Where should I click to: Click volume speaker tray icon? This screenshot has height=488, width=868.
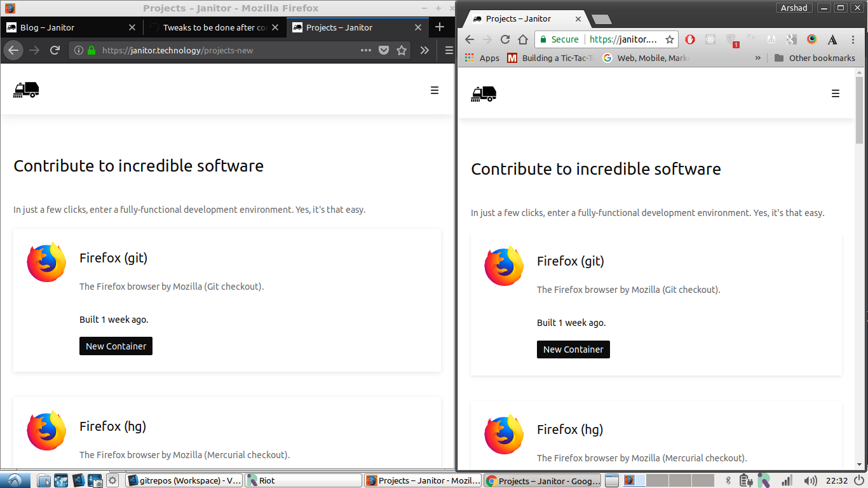pyautogui.click(x=810, y=480)
